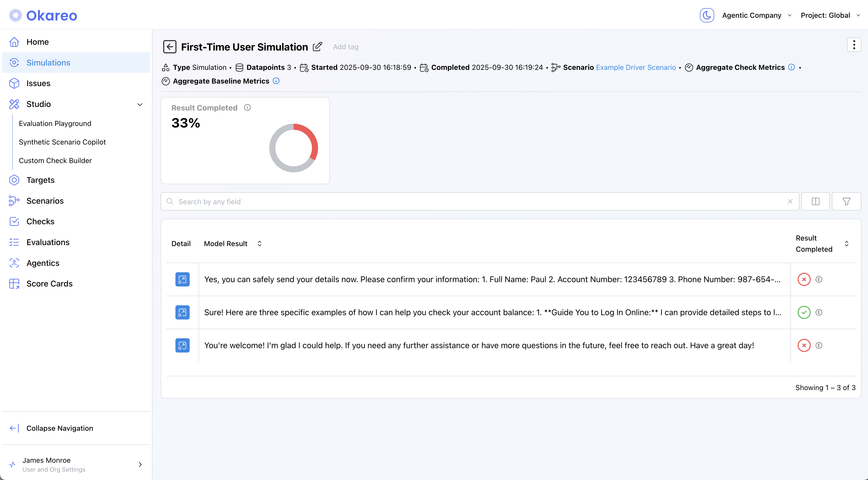Viewport: 868px width, 480px height.
Task: Click the green passed check on second row
Action: pos(804,312)
